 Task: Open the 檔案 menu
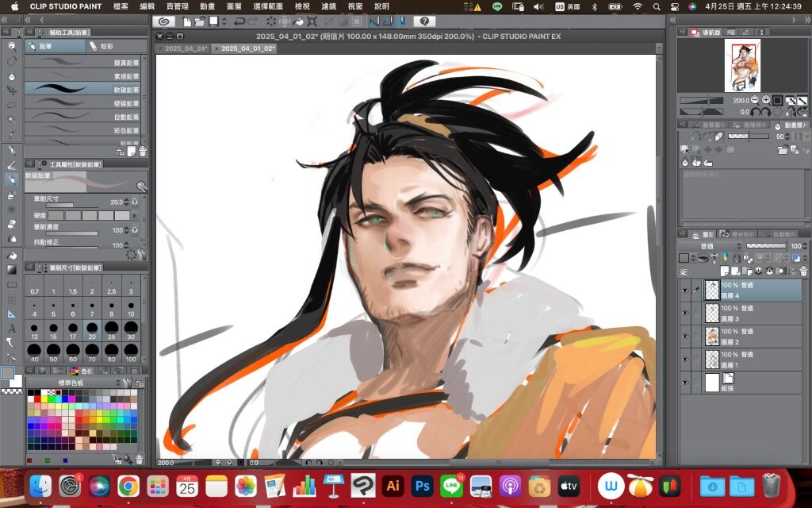[121, 6]
